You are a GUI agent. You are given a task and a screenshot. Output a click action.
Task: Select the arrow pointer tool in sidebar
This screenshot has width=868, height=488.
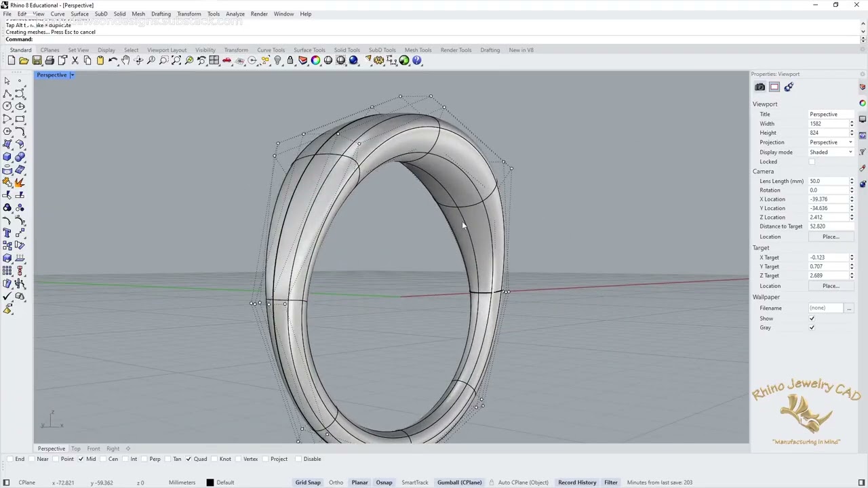[x=7, y=81]
